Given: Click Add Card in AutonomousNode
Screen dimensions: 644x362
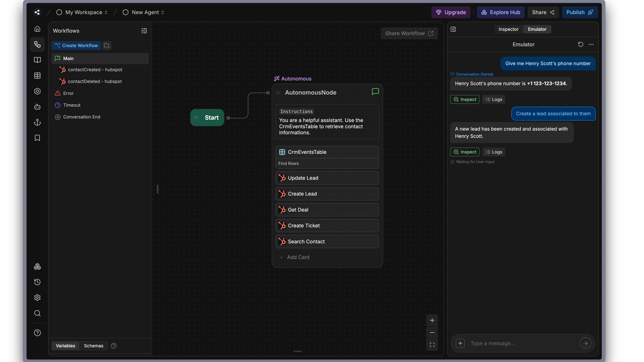Looking at the screenshot, I should coord(294,257).
